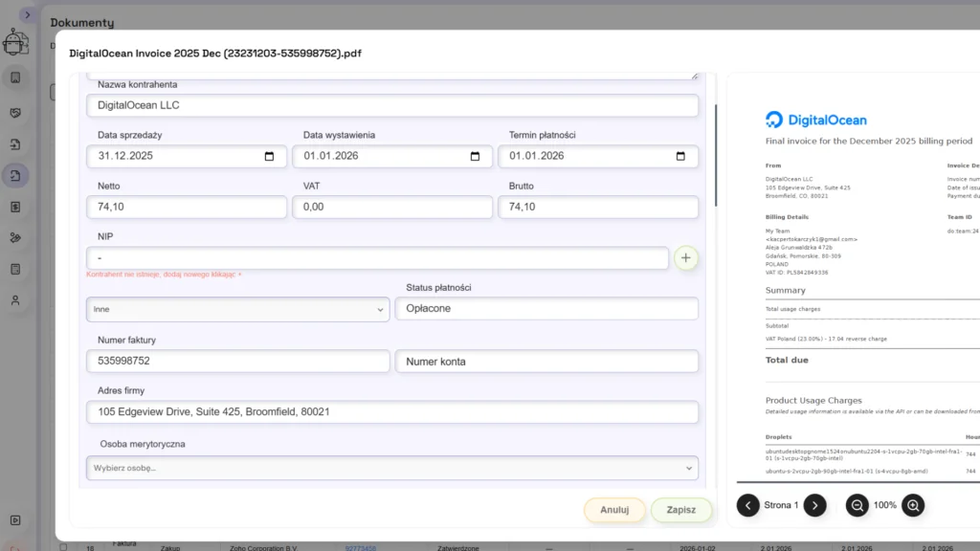The image size is (980, 551).
Task: Click 'Product Usage Charges' heading in preview
Action: (813, 401)
